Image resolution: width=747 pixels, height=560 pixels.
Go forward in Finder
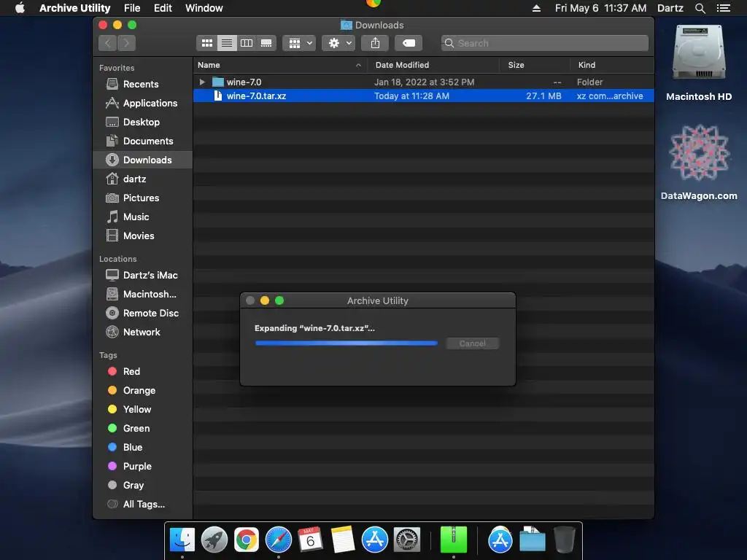pos(126,43)
